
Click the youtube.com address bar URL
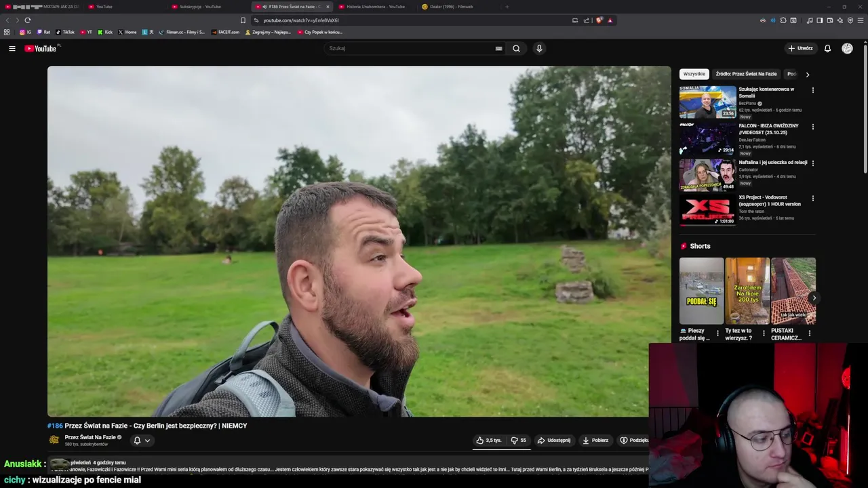301,20
